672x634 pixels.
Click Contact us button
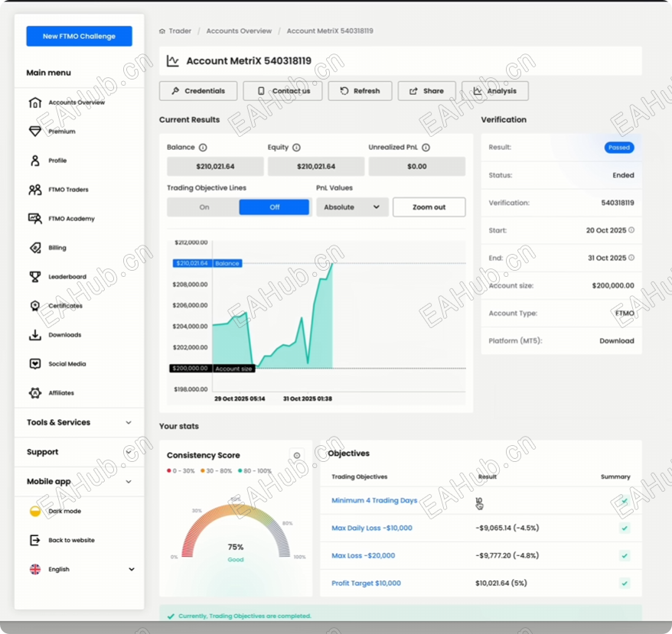(282, 91)
